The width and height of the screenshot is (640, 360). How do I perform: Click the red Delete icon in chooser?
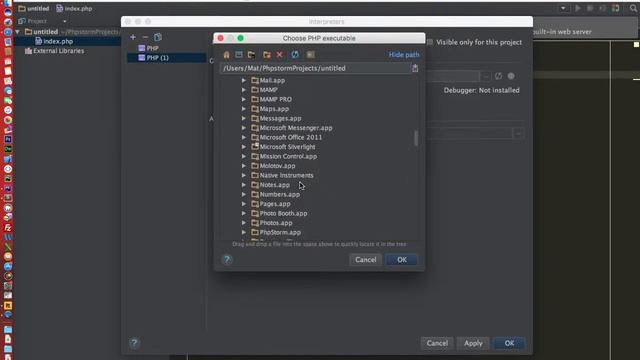coord(280,55)
